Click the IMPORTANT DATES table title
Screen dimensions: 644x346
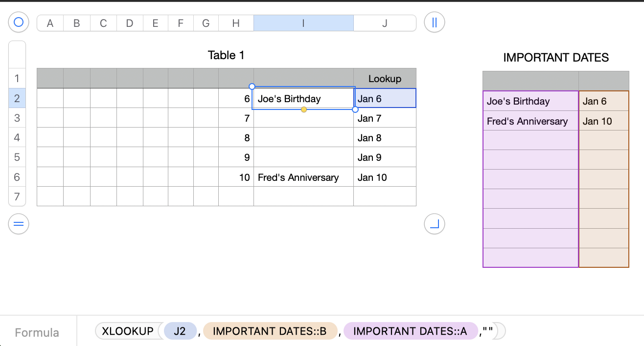pyautogui.click(x=556, y=58)
